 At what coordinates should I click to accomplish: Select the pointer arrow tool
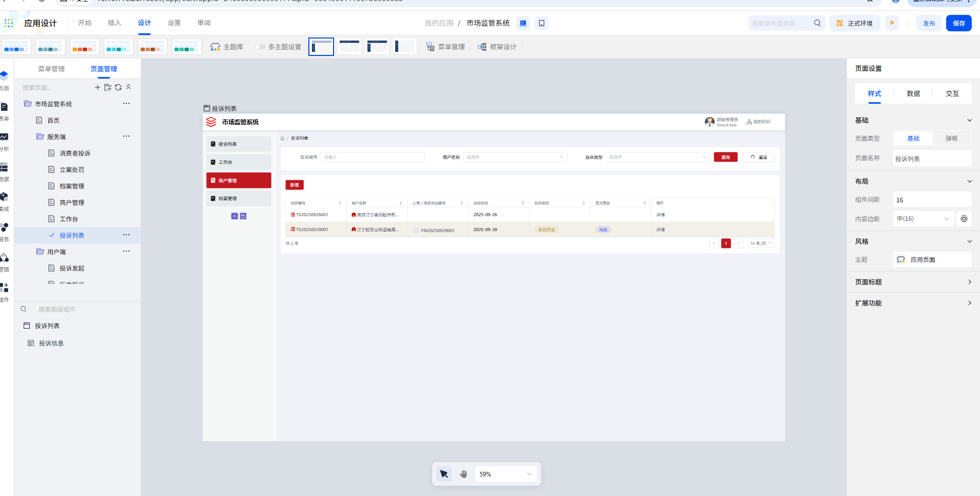click(444, 474)
